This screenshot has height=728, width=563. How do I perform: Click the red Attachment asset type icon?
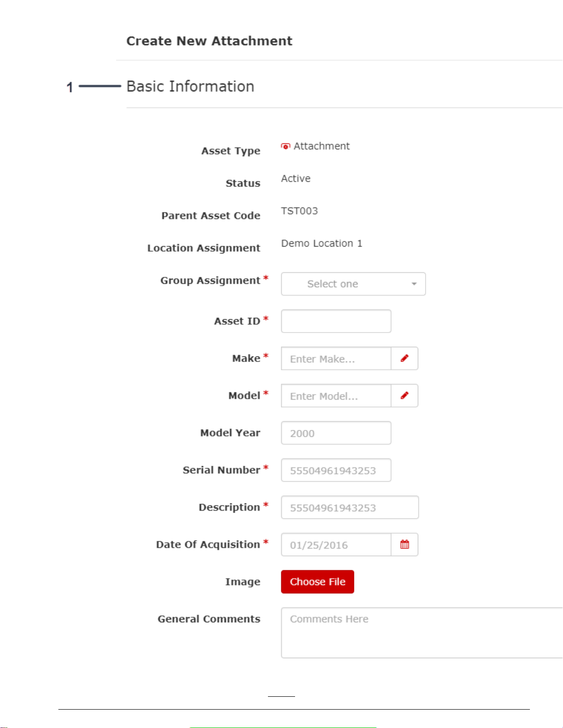[x=285, y=146]
